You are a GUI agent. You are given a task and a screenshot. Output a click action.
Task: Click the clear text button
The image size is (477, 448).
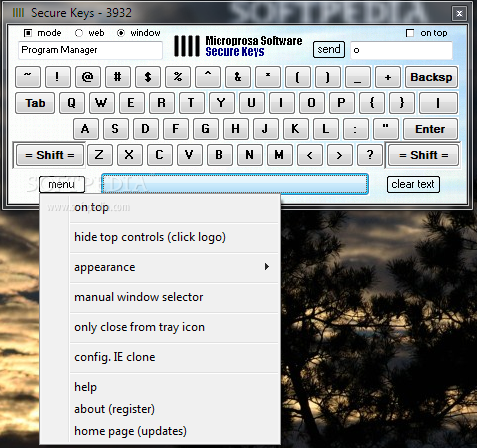(x=413, y=184)
